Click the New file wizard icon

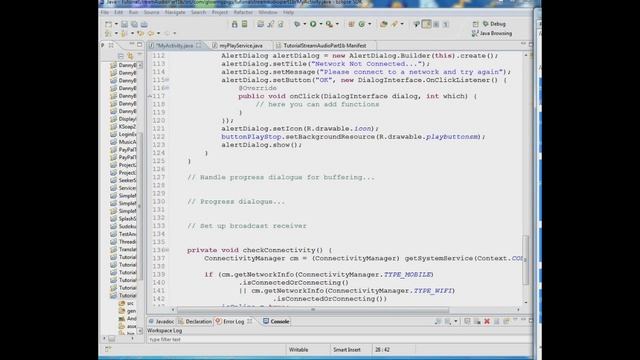click(109, 24)
